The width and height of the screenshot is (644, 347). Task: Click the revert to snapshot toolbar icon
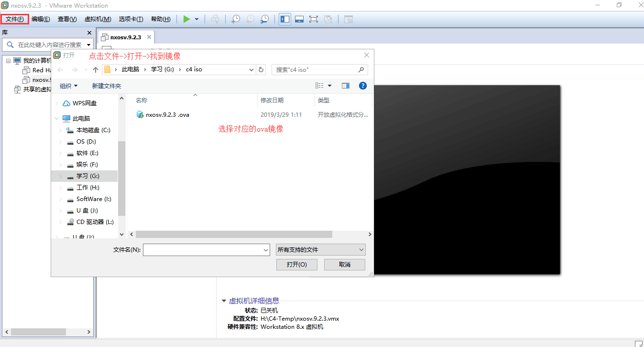pyautogui.click(x=250, y=19)
